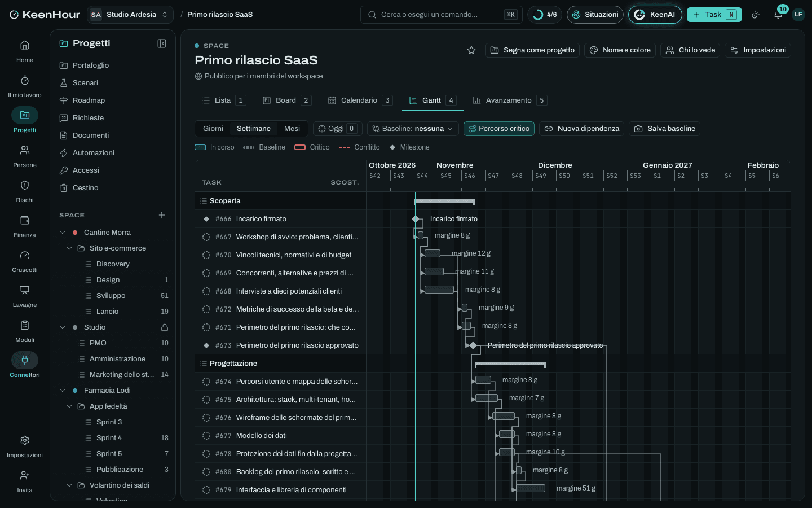Open the LF user avatar
Viewport: 812px width, 508px height.
(798, 15)
